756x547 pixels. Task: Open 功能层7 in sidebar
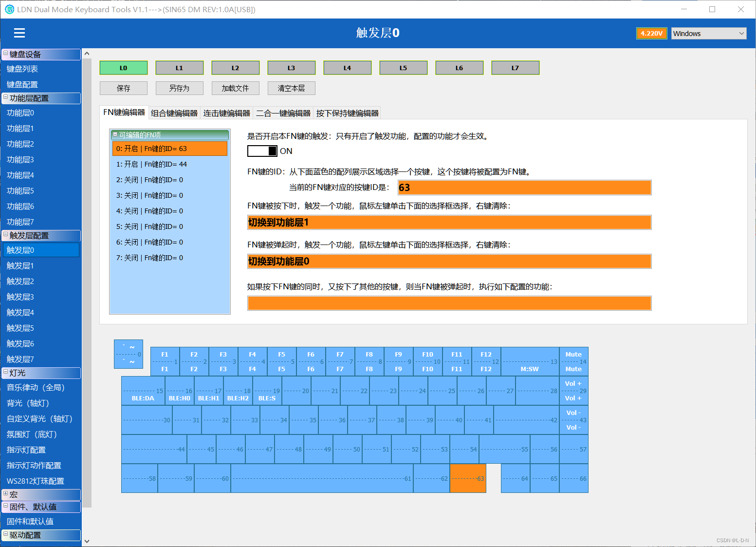tap(41, 222)
